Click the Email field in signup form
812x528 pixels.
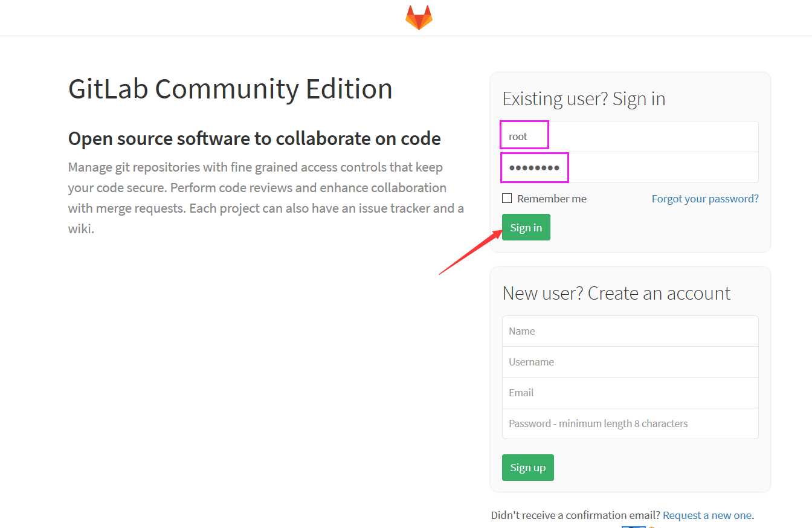click(x=630, y=393)
